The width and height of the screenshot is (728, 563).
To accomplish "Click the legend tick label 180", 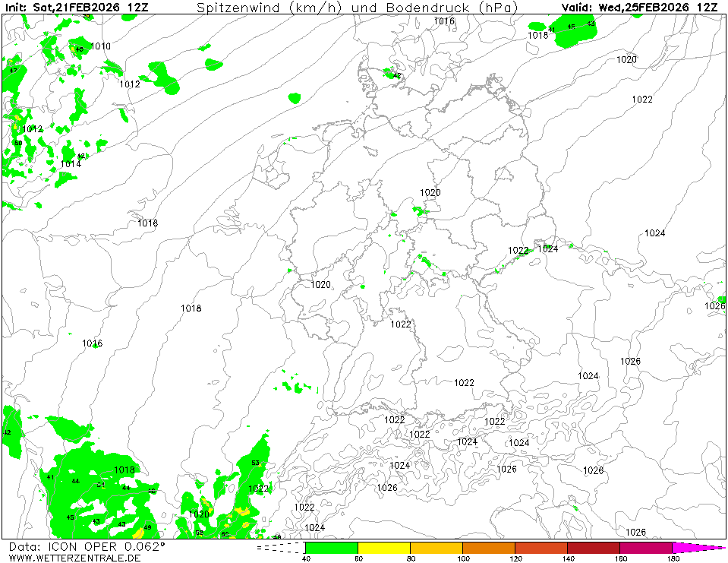I will click(672, 558).
